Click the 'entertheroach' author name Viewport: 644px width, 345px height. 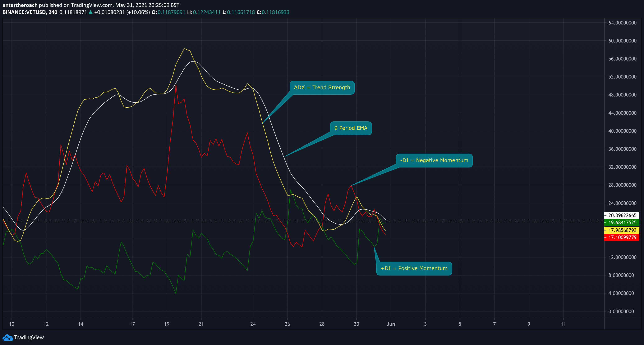coord(20,5)
